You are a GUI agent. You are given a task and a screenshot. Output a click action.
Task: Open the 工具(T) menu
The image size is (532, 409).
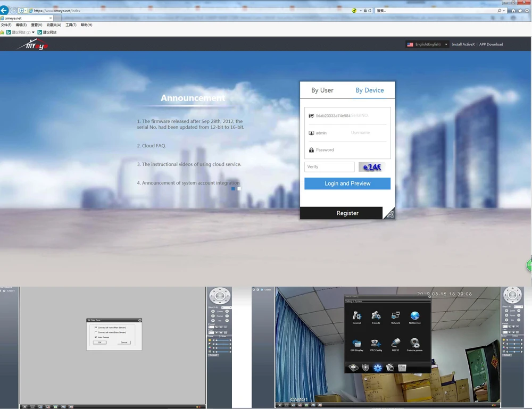pos(71,25)
